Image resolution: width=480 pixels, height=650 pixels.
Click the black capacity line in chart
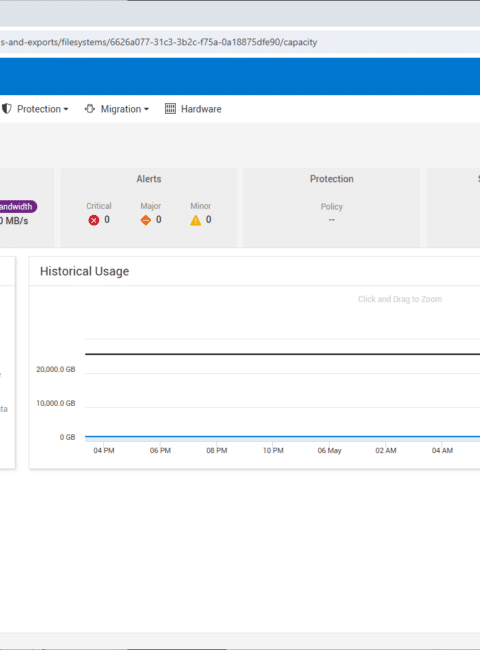[x=282, y=354]
